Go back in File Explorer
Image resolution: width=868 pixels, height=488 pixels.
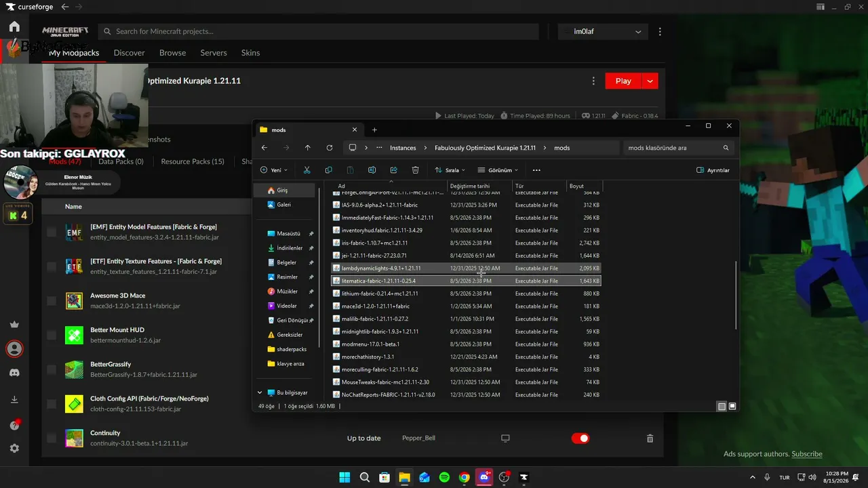(x=264, y=148)
